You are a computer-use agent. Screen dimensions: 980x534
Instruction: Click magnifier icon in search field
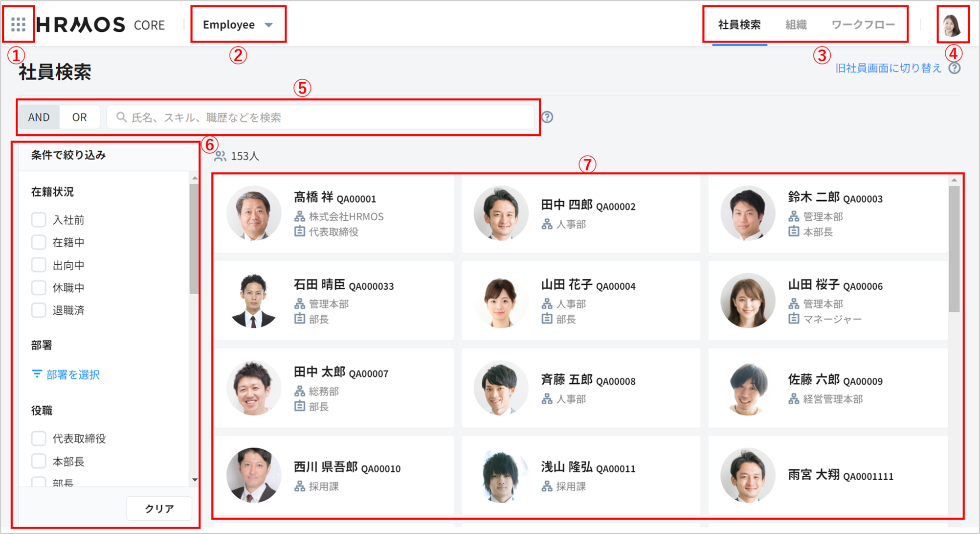point(121,117)
